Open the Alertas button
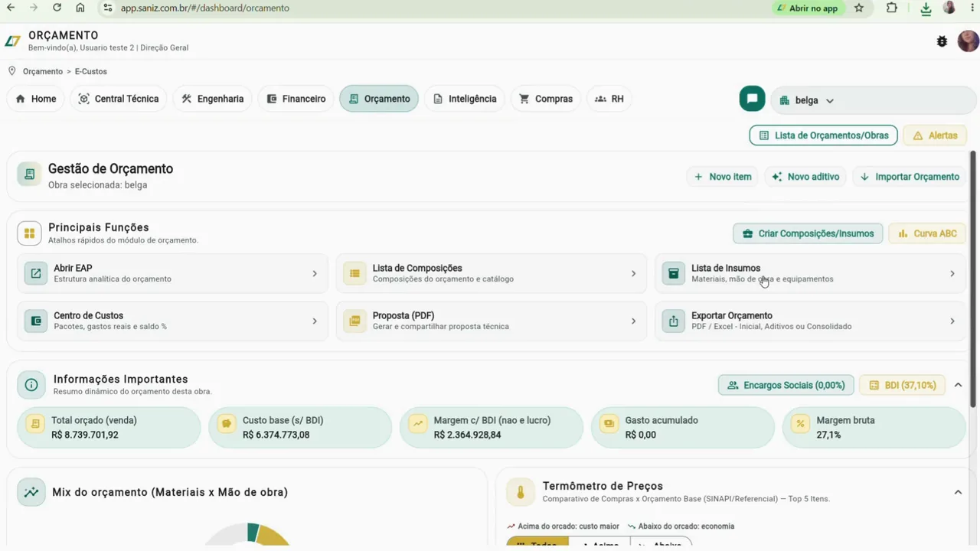Screen dimensions: 980x551 [x=935, y=135]
